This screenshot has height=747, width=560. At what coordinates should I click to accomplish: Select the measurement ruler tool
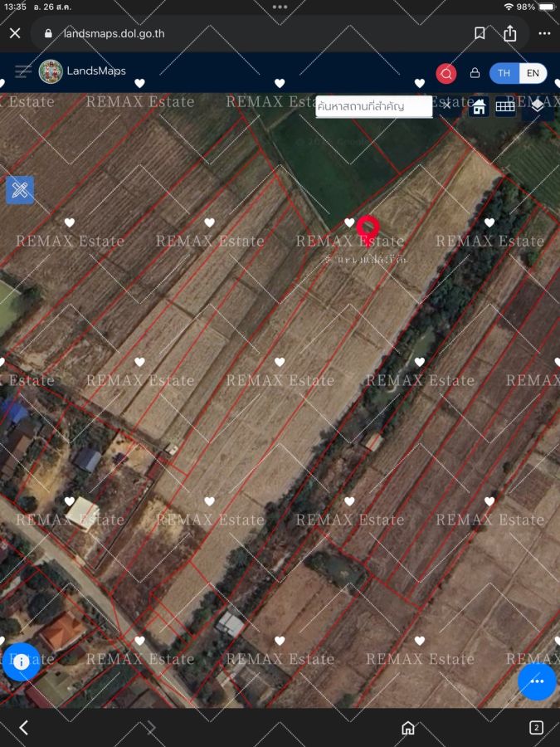[x=20, y=189]
